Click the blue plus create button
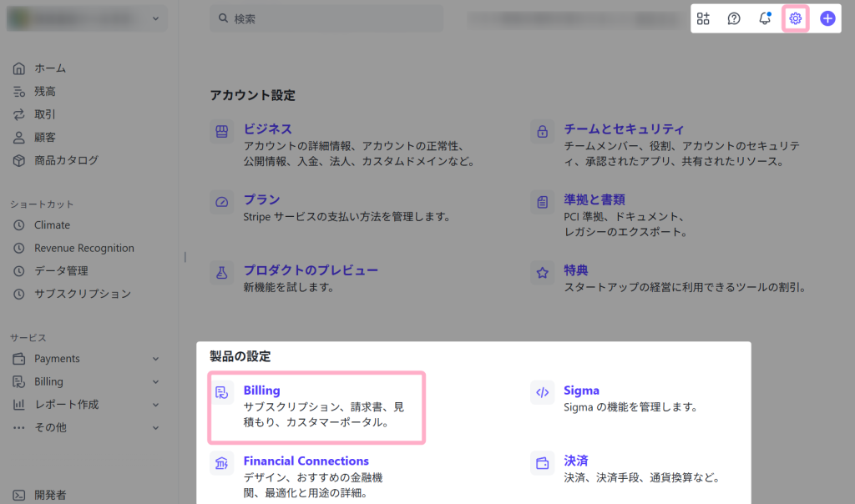The image size is (855, 504). coord(827,18)
